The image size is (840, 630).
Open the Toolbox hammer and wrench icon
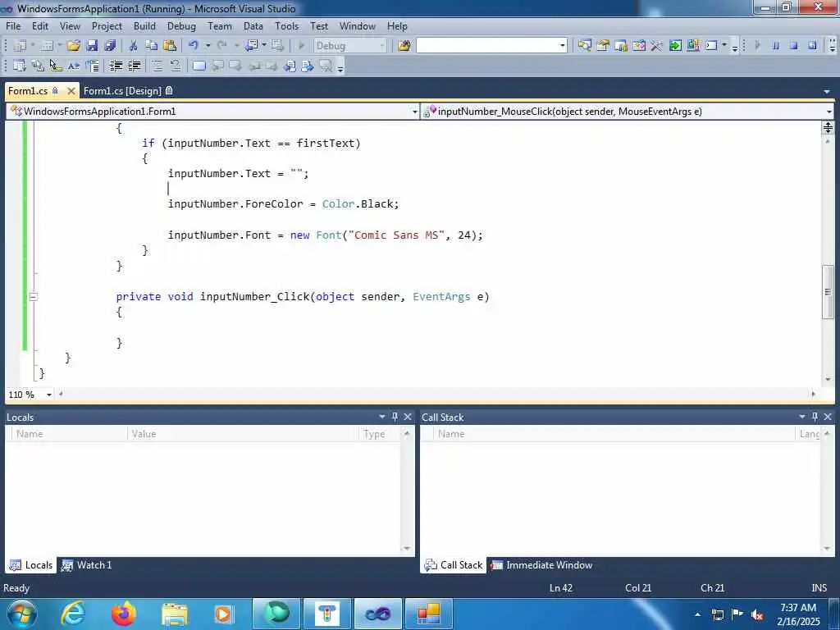[657, 46]
